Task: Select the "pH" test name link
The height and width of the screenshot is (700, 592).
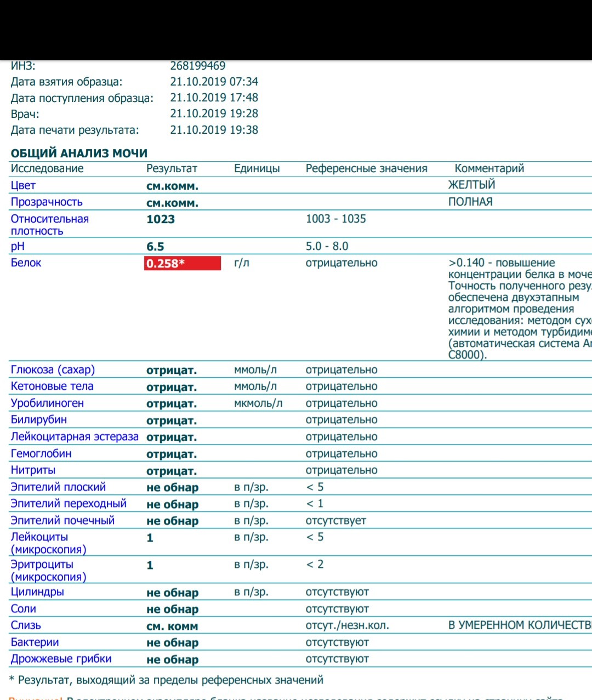Action: (18, 247)
